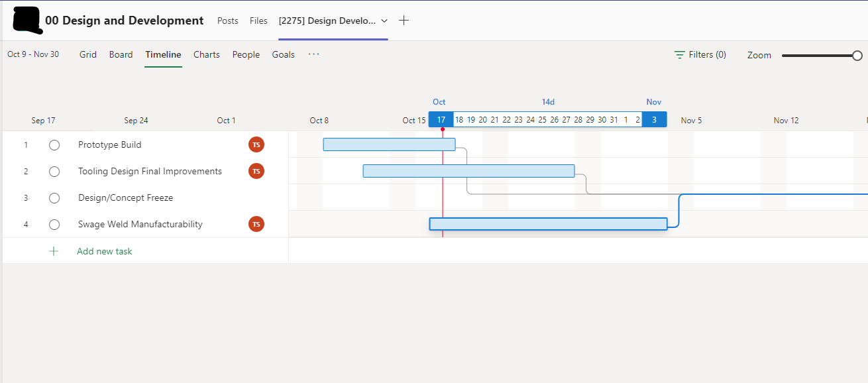Click the Oct 8 date label
The image size is (868, 383).
(319, 121)
